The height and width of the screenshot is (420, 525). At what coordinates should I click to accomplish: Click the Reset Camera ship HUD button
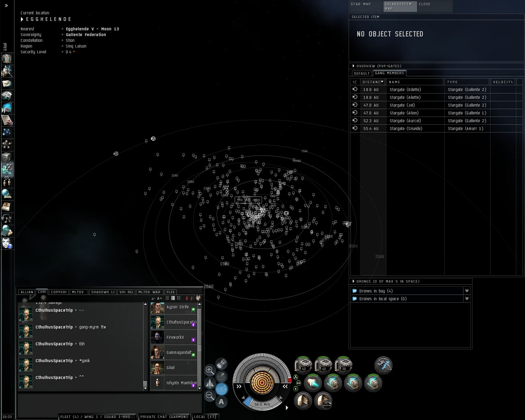click(209, 383)
